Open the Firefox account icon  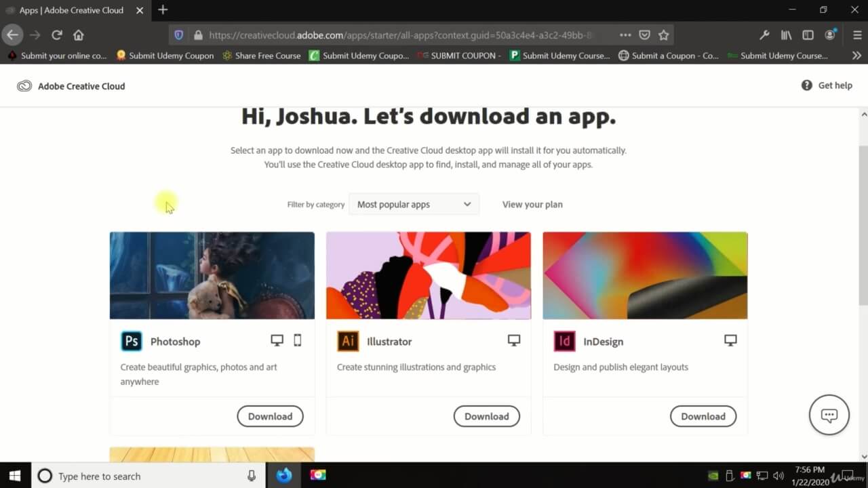pos(830,35)
